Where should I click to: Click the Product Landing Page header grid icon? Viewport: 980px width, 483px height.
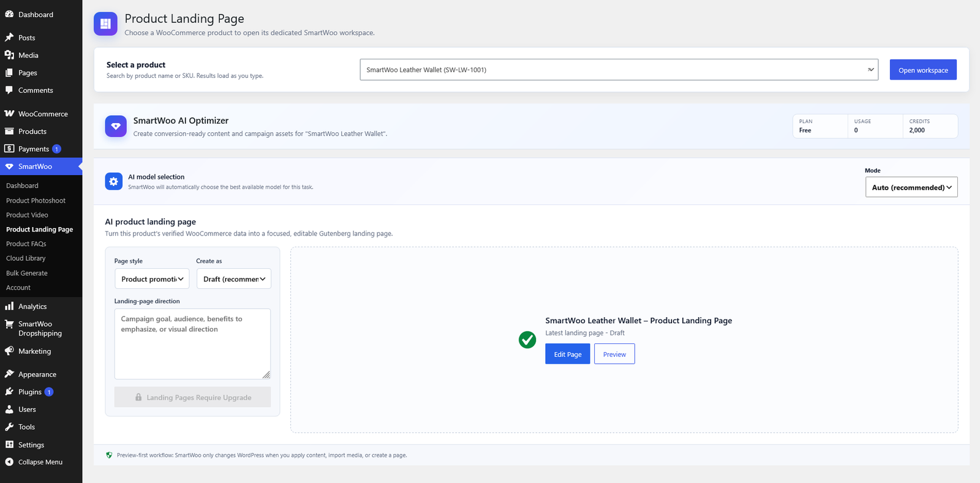click(105, 24)
